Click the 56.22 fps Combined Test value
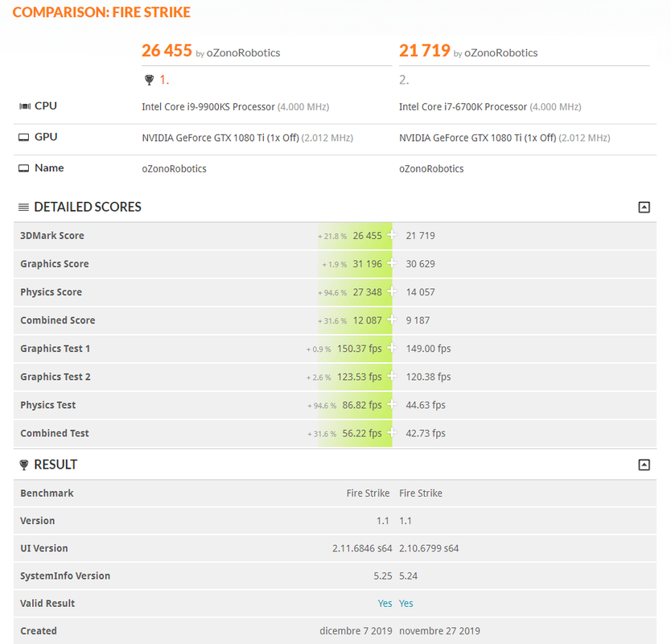 point(362,433)
